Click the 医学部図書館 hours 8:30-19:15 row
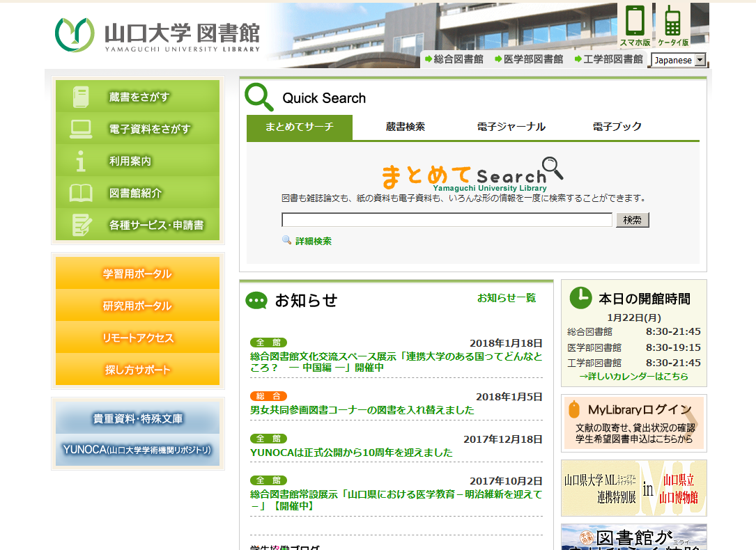756x550 pixels. [x=634, y=347]
